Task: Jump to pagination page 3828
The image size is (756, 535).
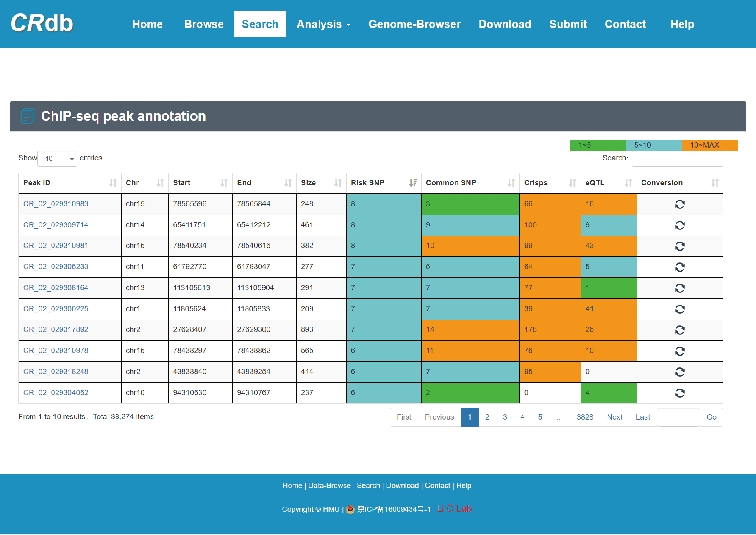Action: 585,417
